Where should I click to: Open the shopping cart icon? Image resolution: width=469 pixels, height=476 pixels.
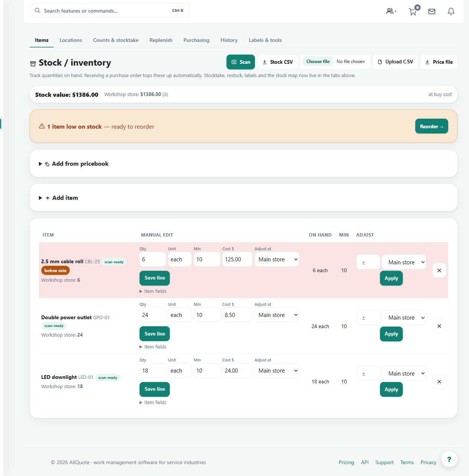tap(413, 11)
